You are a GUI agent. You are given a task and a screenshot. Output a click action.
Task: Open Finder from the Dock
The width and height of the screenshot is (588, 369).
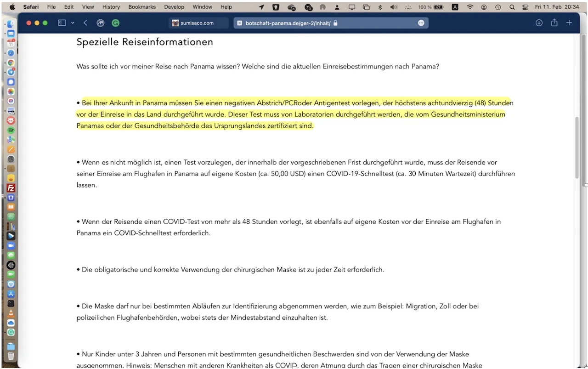pos(11,24)
